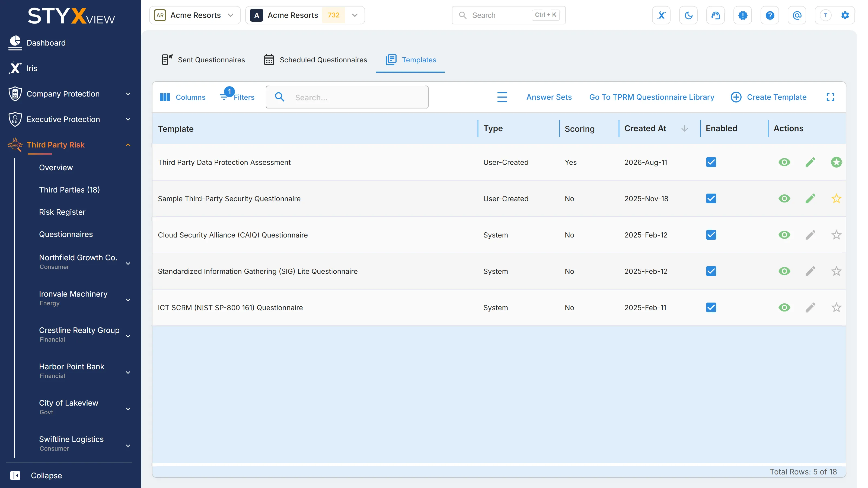Image resolution: width=868 pixels, height=488 pixels.
Task: Expand Northfield Growth Co. entry
Action: click(128, 264)
